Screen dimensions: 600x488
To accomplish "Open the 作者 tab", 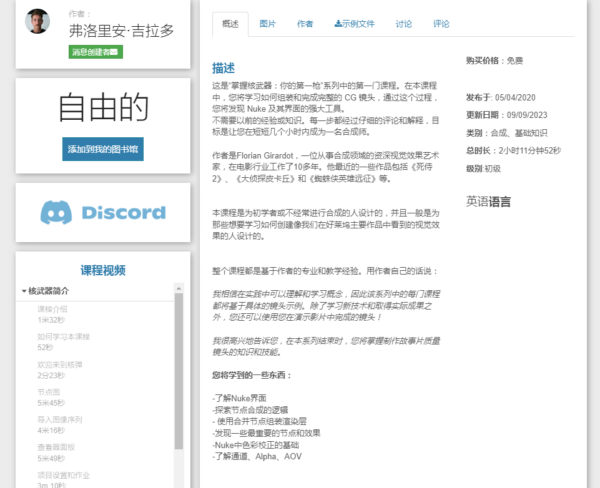I will (305, 24).
